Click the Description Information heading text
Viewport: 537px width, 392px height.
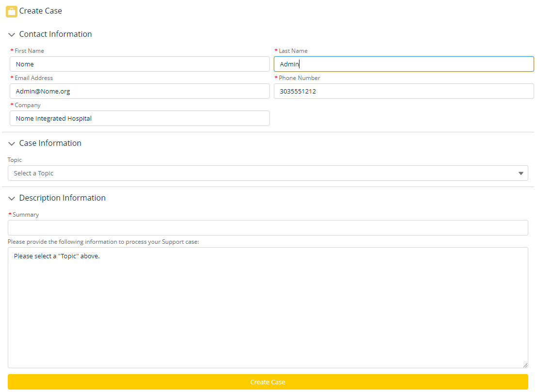pyautogui.click(x=62, y=198)
